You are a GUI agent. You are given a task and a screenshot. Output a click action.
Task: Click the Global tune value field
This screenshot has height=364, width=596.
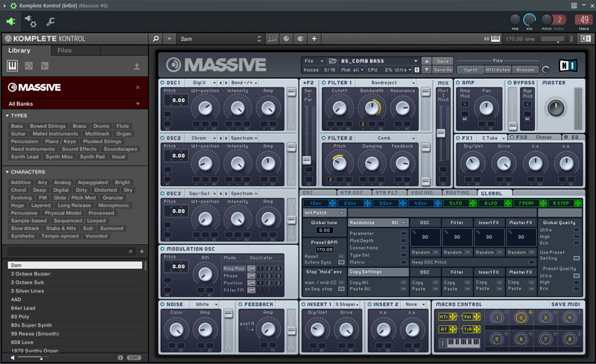(x=324, y=230)
